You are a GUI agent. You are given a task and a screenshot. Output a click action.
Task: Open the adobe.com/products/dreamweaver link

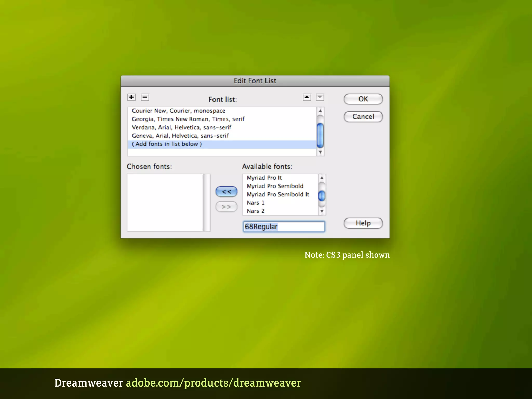point(213,383)
